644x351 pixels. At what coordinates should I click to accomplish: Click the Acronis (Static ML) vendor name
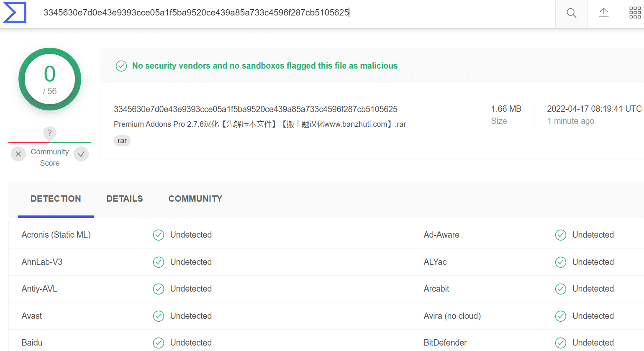(x=56, y=235)
